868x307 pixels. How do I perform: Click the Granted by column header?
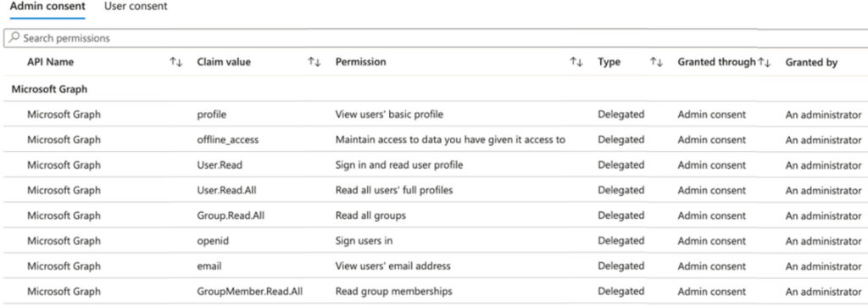(811, 63)
